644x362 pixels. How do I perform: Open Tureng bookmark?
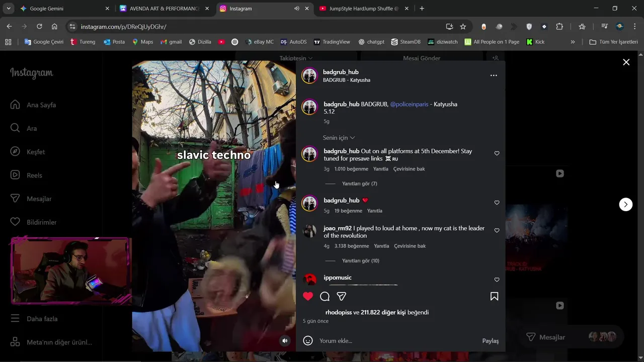(83, 42)
